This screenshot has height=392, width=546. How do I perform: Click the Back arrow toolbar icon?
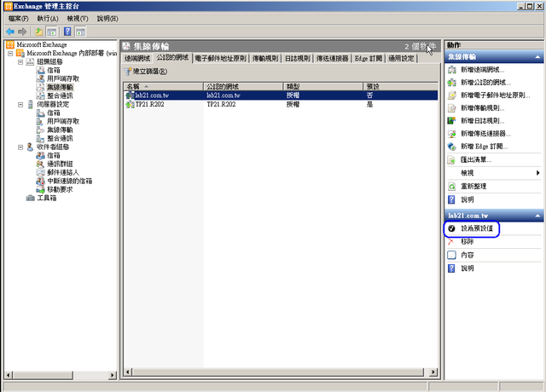(x=10, y=32)
